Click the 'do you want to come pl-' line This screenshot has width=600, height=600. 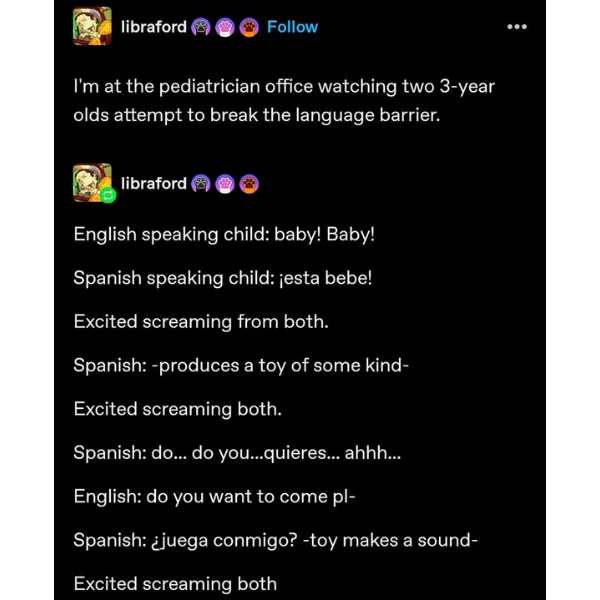tap(215, 497)
